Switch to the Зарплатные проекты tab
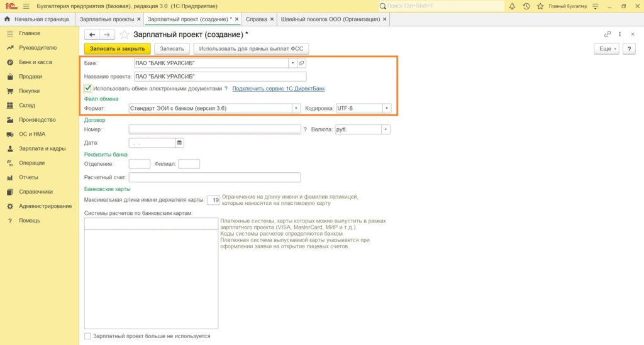 click(107, 19)
